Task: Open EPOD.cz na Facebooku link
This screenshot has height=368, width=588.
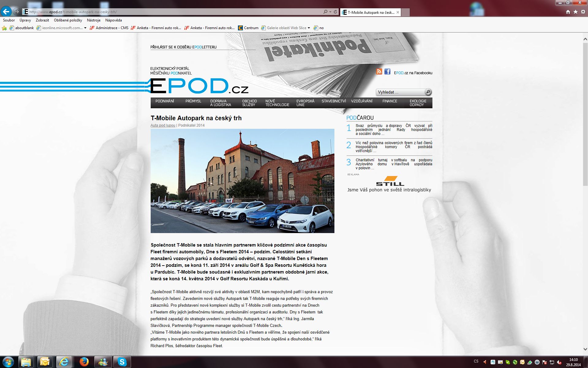Action: 413,73
